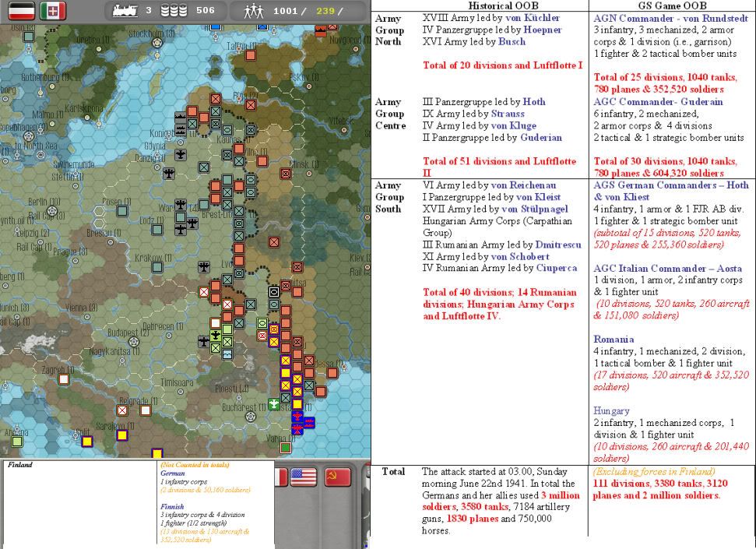Viewport: 756px width, 549px height.
Task: Select the naval ship unit at Konigsberg
Action: (180, 118)
